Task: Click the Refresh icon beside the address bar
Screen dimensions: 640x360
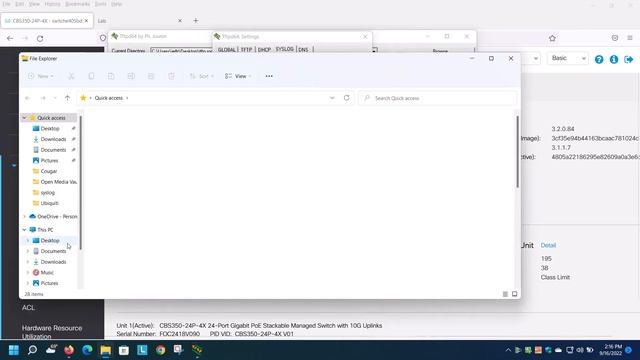Action: 347,98
